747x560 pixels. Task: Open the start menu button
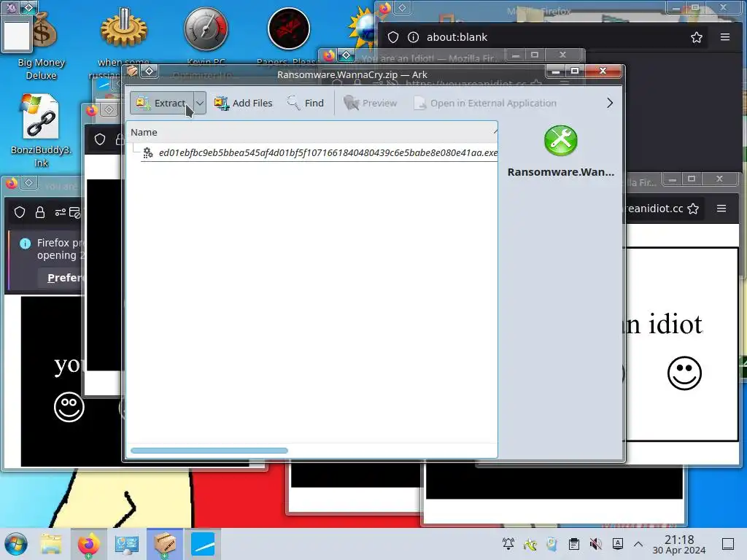click(x=16, y=544)
